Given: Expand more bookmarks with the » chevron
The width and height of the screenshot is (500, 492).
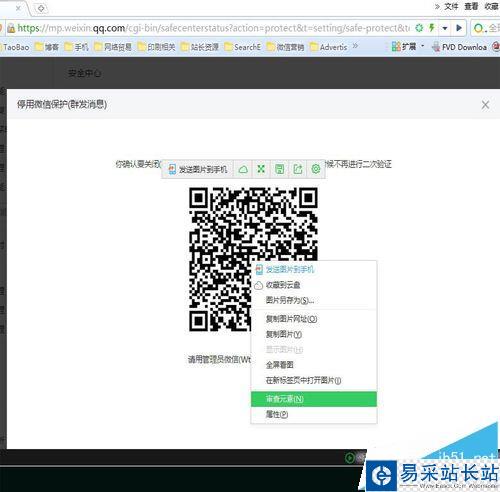Looking at the screenshot, I should [355, 46].
